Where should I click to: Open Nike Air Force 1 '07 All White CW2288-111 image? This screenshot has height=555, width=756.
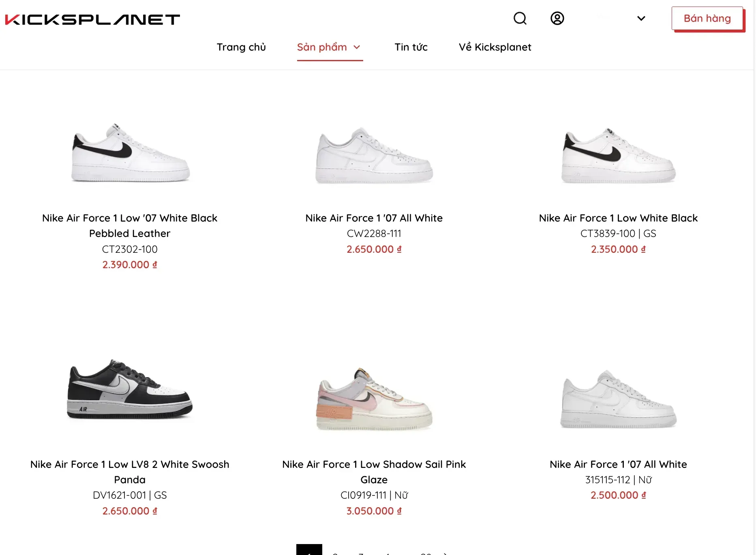(x=374, y=155)
